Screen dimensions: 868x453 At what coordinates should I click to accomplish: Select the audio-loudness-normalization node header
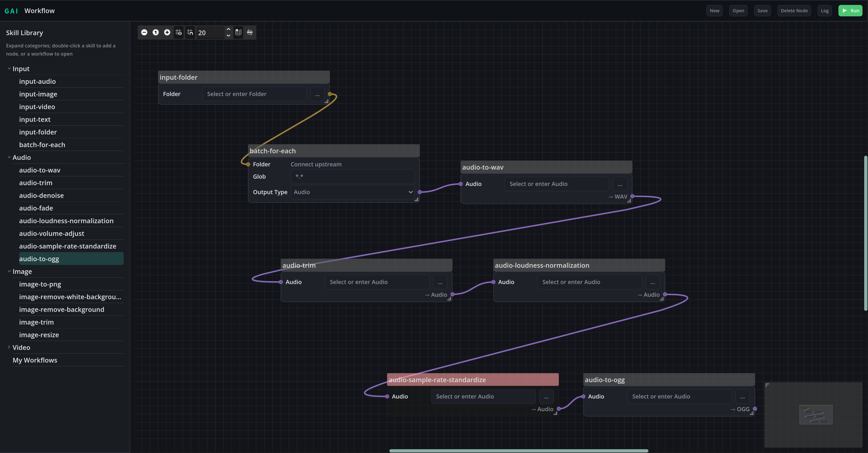[579, 265]
